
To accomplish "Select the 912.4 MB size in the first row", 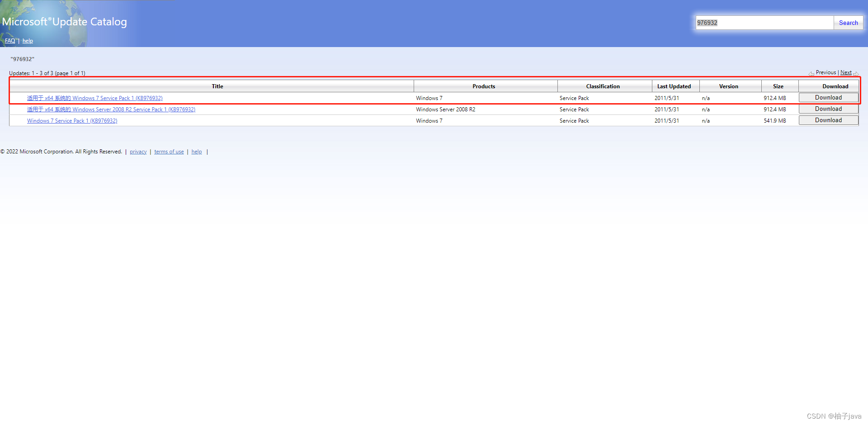I will point(775,98).
